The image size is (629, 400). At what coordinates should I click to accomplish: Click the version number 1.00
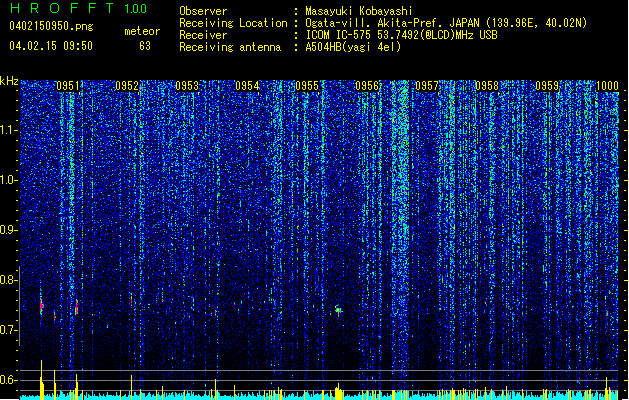click(135, 8)
